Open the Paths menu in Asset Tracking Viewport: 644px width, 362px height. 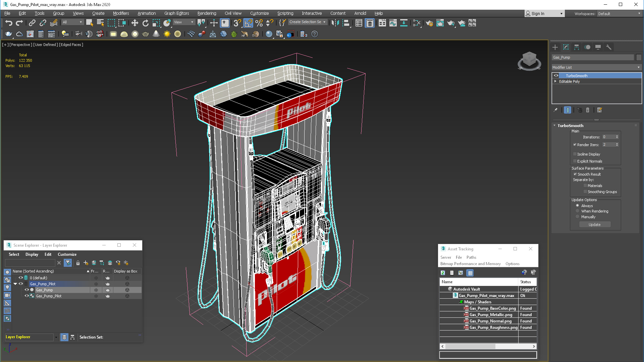point(471,257)
